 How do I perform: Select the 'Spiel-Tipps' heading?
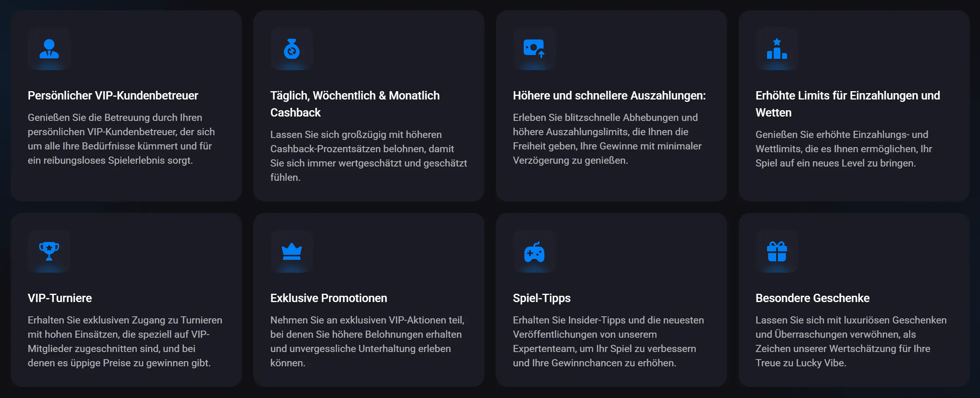[x=542, y=298]
